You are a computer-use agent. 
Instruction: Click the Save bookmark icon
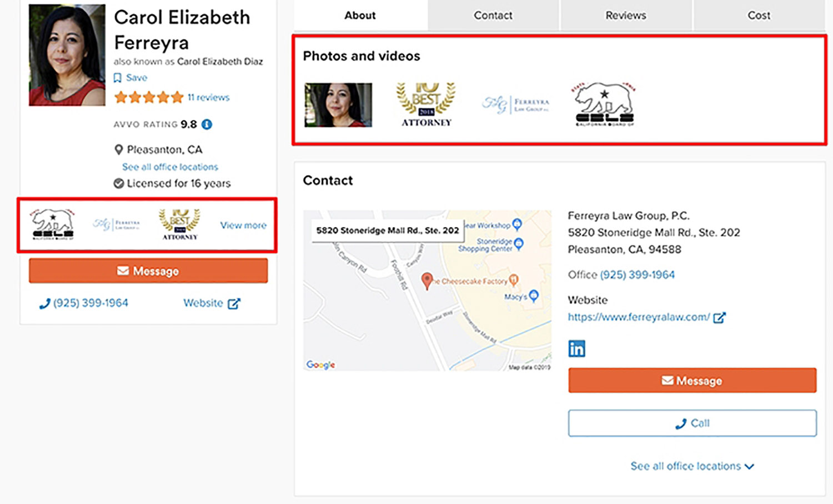coord(117,78)
